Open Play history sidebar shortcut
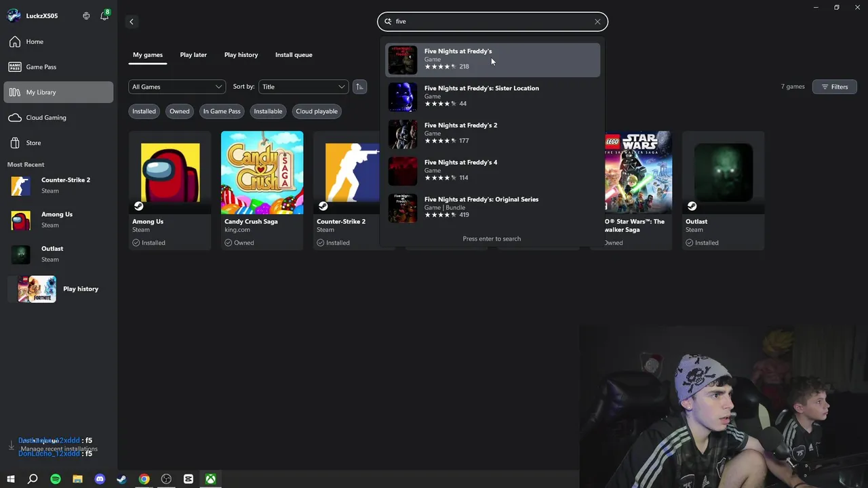The image size is (868, 488). 58,289
